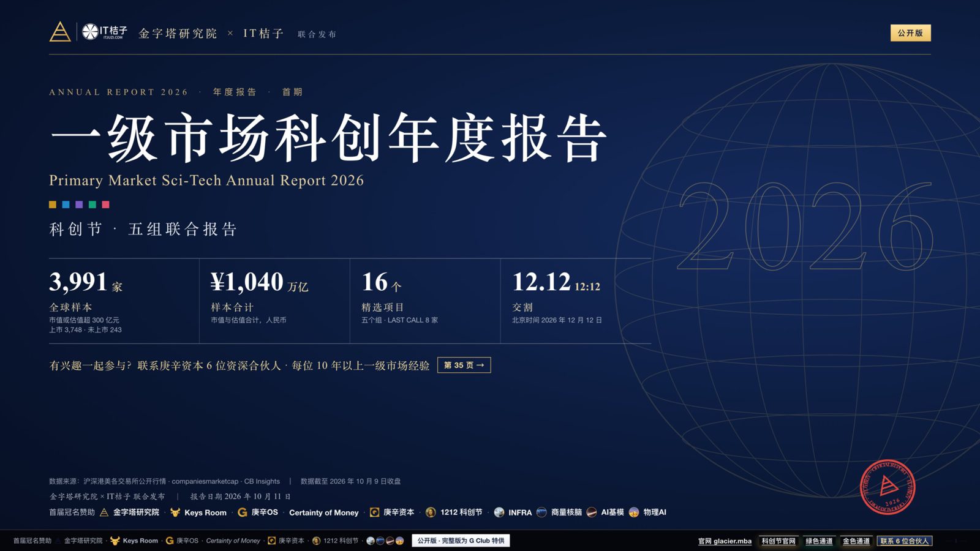Click the square icon beside 庚辛资本 sponsor
Image resolution: width=980 pixels, height=551 pixels.
pyautogui.click(x=374, y=512)
